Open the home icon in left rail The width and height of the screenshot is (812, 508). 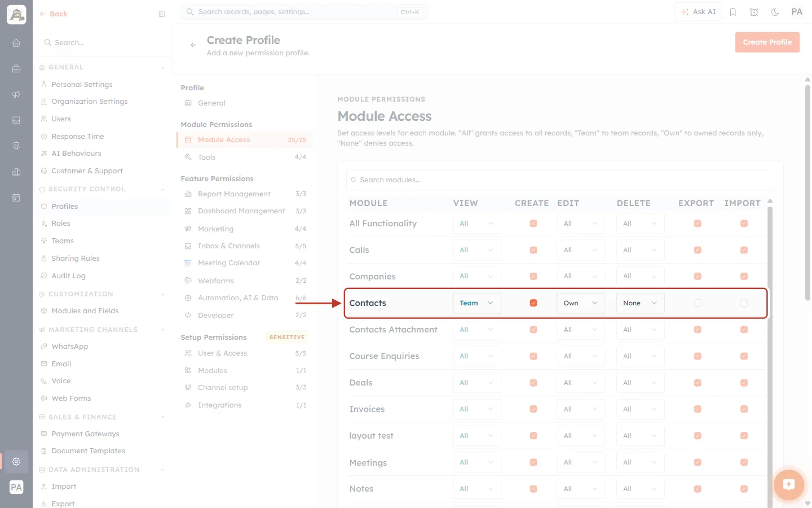pyautogui.click(x=16, y=43)
